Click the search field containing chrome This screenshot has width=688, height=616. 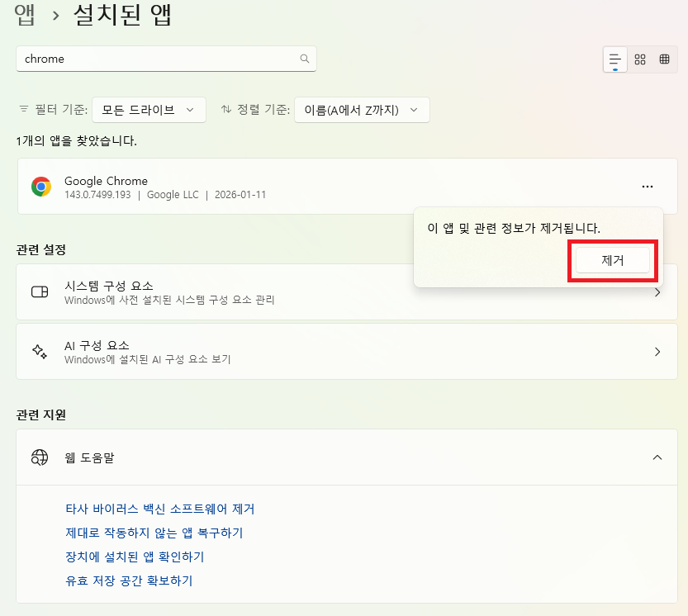pyautogui.click(x=157, y=59)
